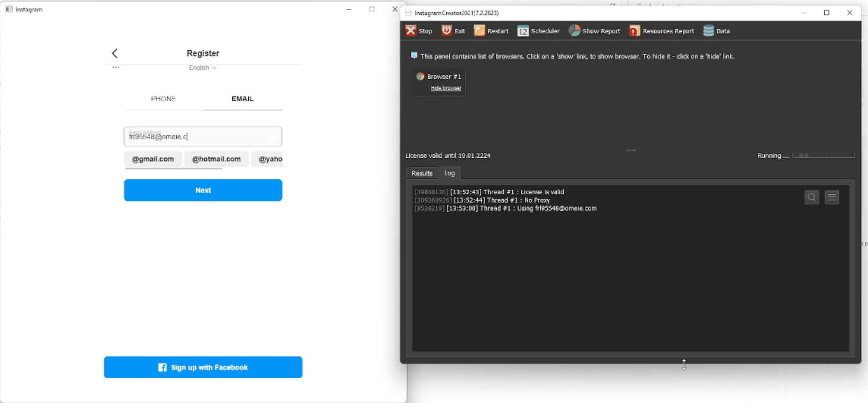This screenshot has height=403, width=868.
Task: Click into the Email Address field
Action: coord(203,137)
